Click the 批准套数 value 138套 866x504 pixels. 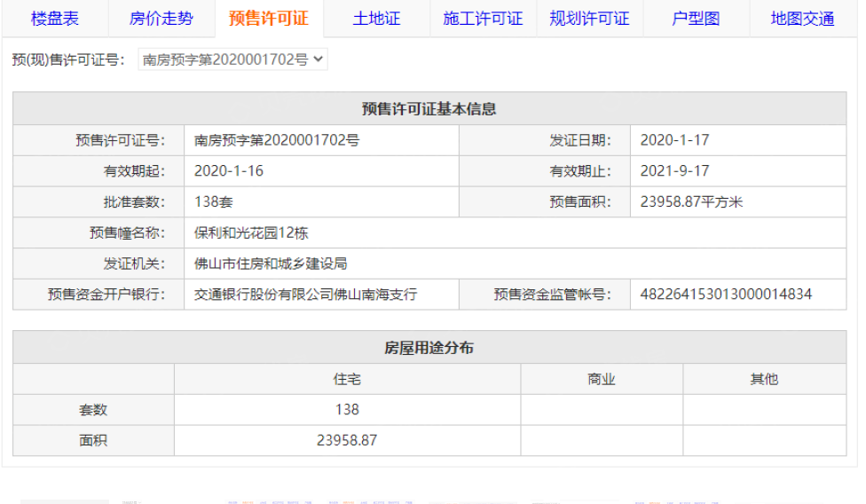point(214,202)
